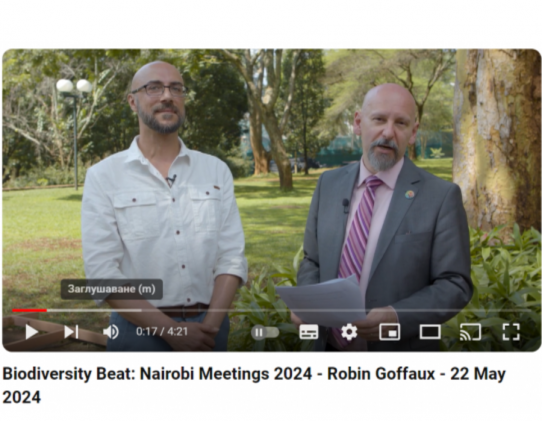Enter full screen mode

(x=511, y=332)
